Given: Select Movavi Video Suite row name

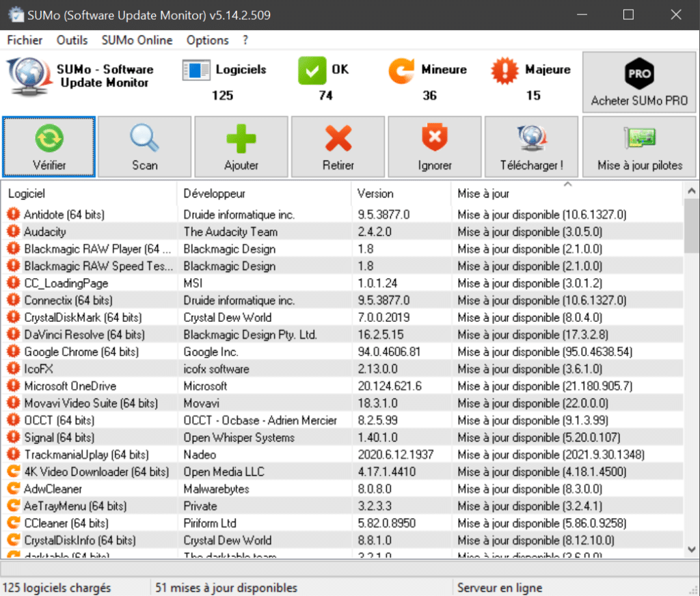Looking at the screenshot, I should pos(91,403).
